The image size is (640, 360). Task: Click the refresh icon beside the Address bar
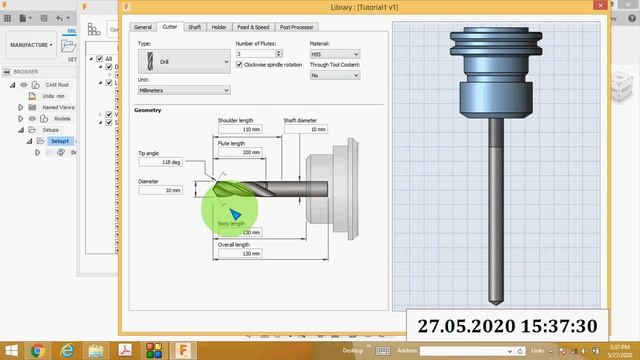pyautogui.click(x=520, y=351)
